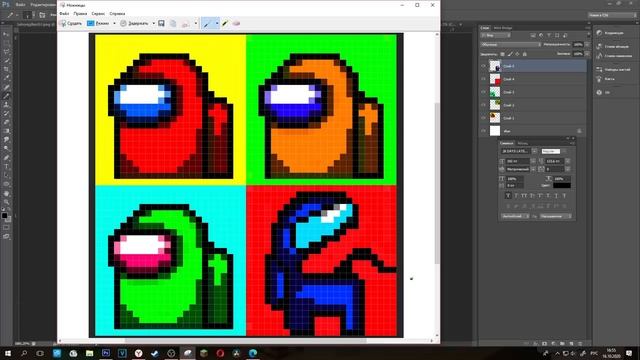Click the Задержать delay button
The image size is (640, 360).
pos(135,24)
